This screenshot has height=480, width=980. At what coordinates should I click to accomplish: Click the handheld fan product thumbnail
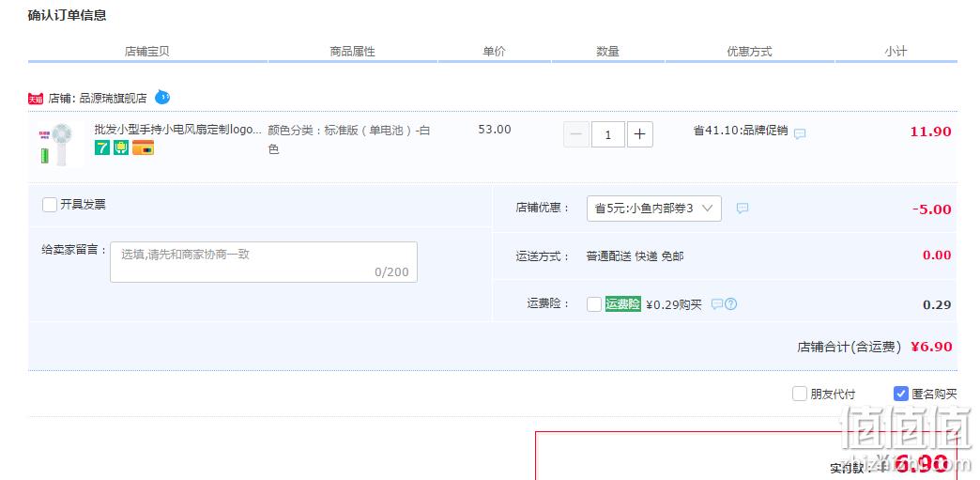(x=57, y=144)
